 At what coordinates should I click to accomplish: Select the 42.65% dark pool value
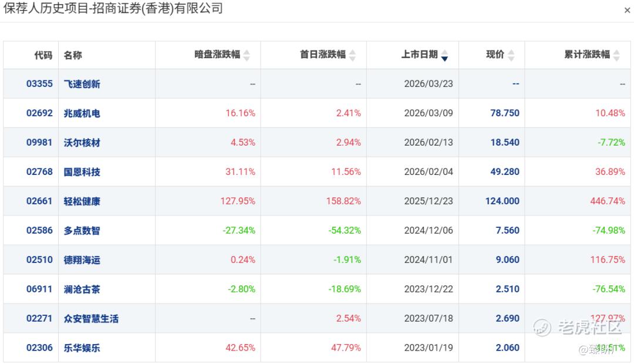pos(241,348)
